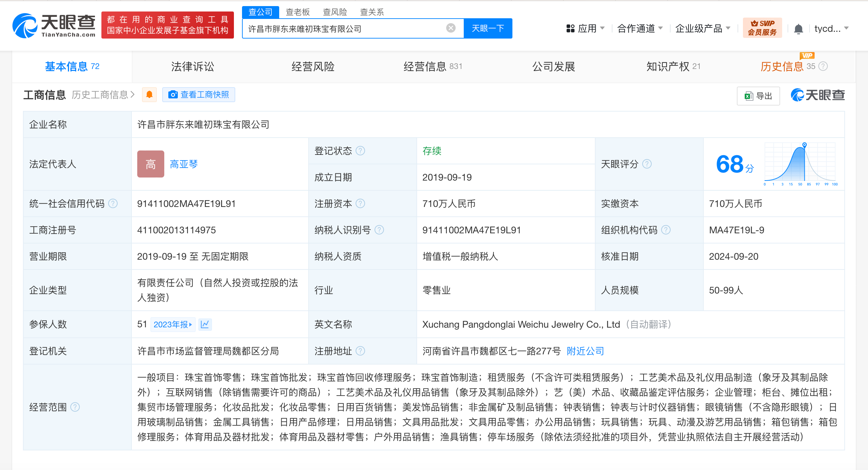Screen dimensions: 868x470
Task: Select the 查老板 search tab
Action: [x=297, y=12]
